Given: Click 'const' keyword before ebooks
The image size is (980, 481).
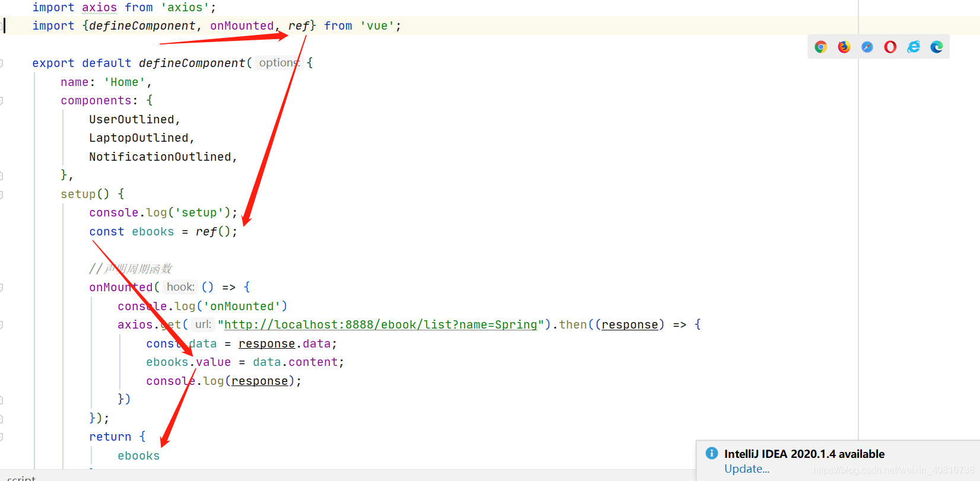Looking at the screenshot, I should pyautogui.click(x=107, y=231).
